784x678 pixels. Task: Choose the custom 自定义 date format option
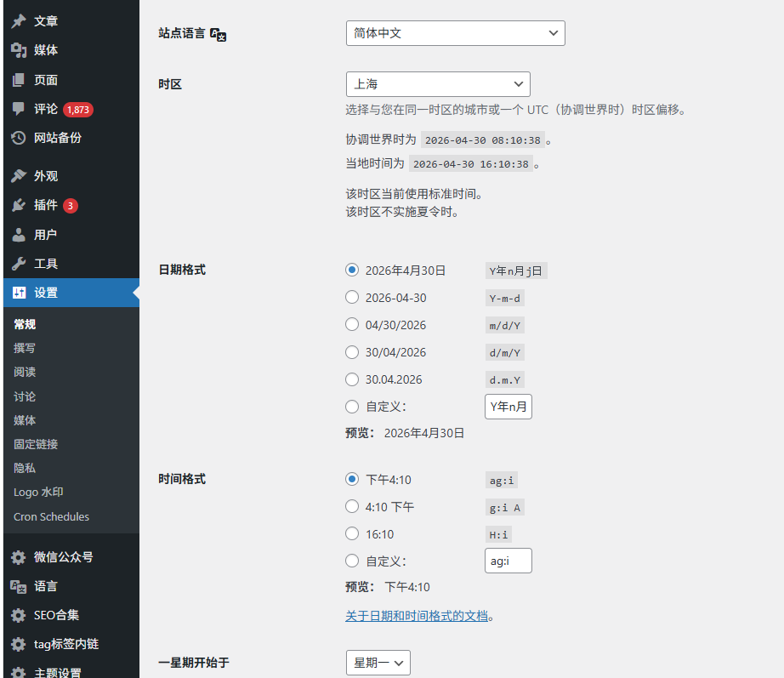(x=352, y=406)
